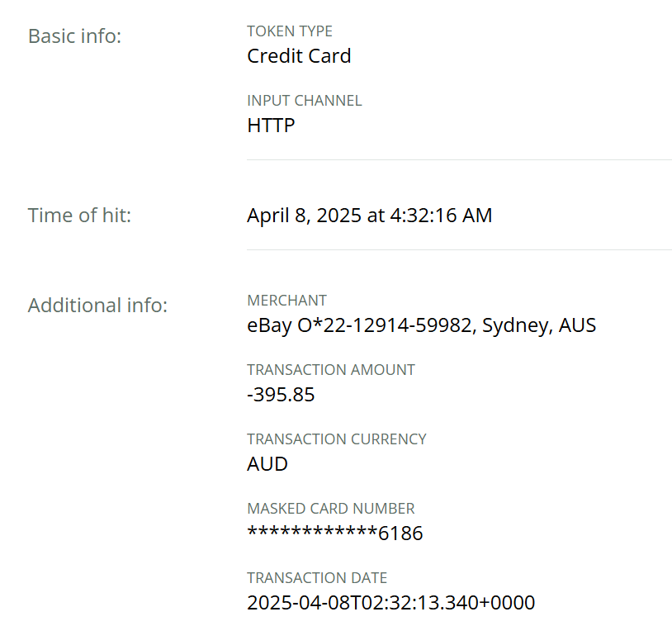This screenshot has width=672, height=626.
Task: Click the divider line below hit timestamp
Action: [x=459, y=249]
